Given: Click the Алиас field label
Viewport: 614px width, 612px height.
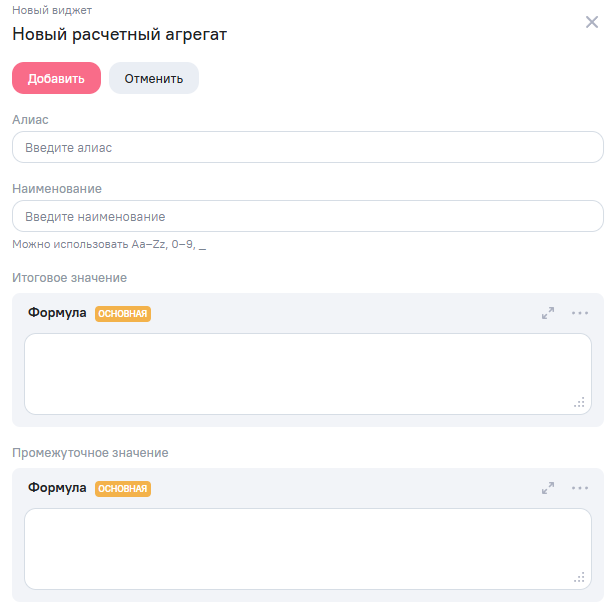Looking at the screenshot, I should pos(31,120).
